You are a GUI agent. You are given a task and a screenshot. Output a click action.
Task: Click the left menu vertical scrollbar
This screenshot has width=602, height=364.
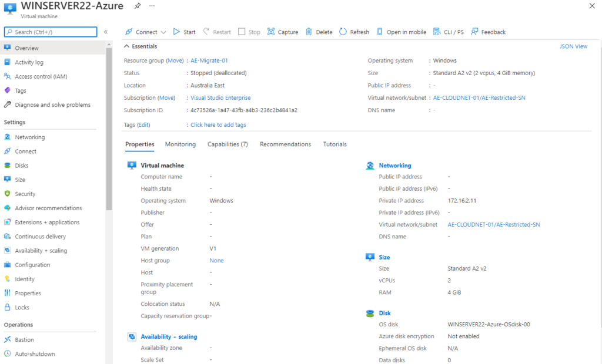pyautogui.click(x=109, y=129)
